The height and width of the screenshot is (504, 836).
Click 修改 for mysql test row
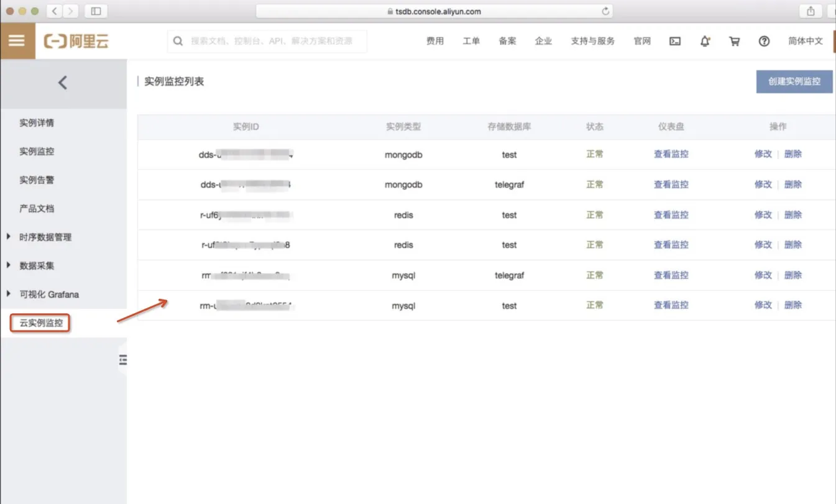[x=763, y=305]
